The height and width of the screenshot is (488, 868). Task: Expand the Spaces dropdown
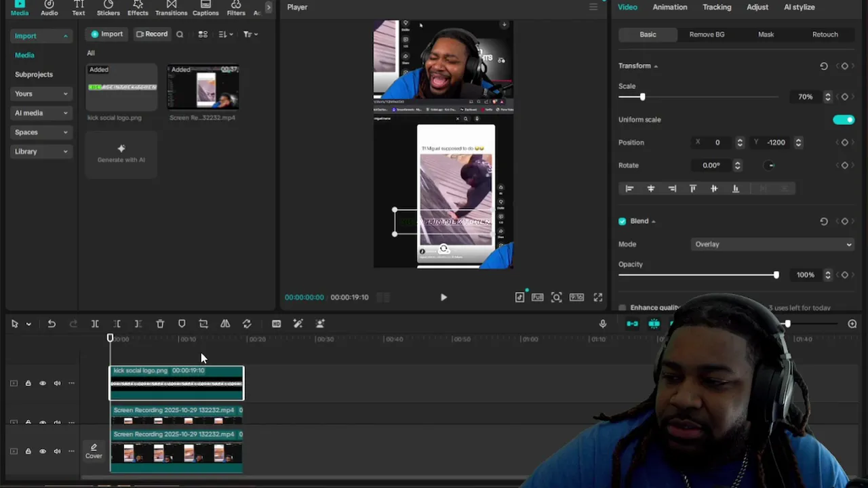point(41,132)
